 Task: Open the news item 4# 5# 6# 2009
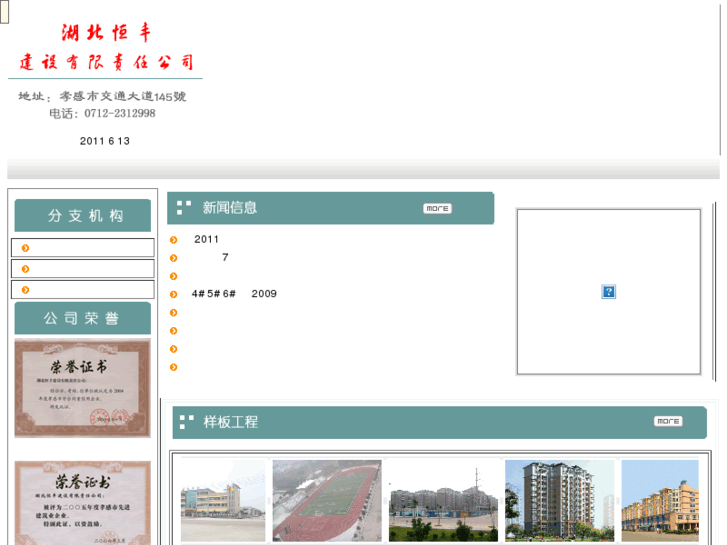coord(234,294)
